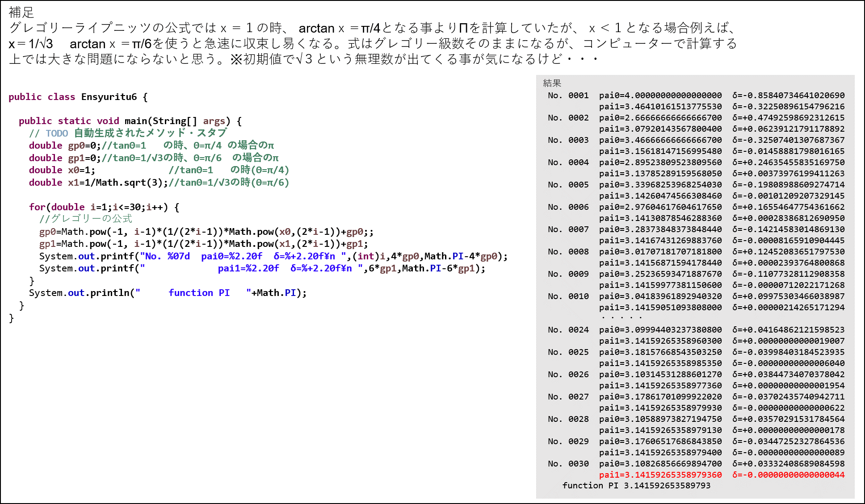Viewport: 865px width, 504px height.
Task: Click the gp0=Math.pow assignment line
Action: (x=206, y=232)
